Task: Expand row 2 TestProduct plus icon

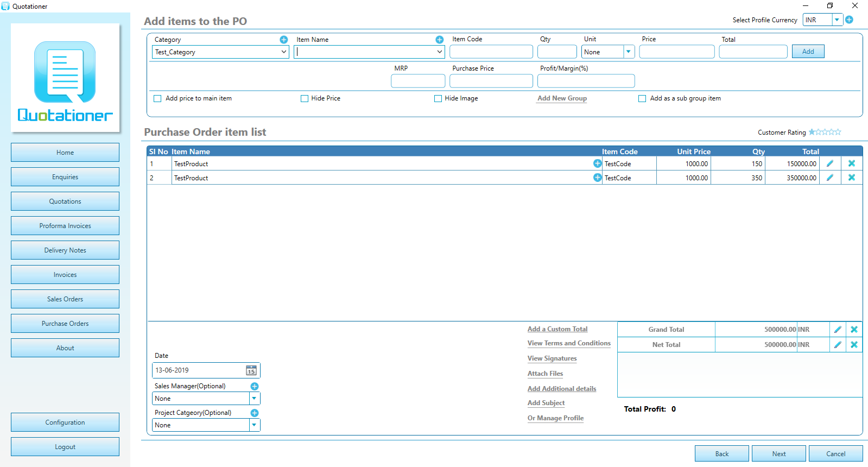Action: tap(597, 178)
